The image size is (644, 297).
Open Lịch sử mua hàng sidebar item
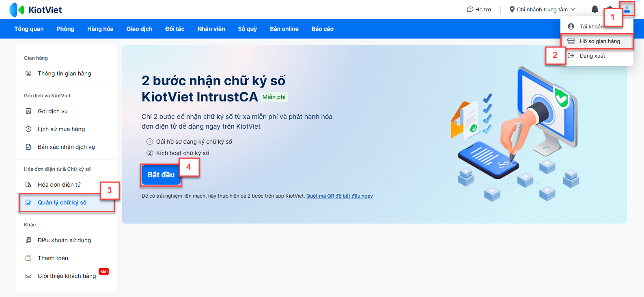(67, 129)
